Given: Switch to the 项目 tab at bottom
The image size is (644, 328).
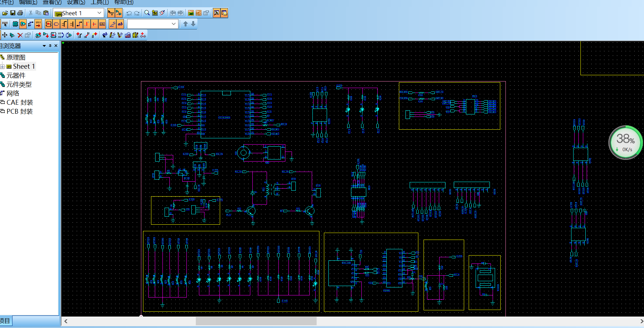Looking at the screenshot, I should pyautogui.click(x=5, y=321).
